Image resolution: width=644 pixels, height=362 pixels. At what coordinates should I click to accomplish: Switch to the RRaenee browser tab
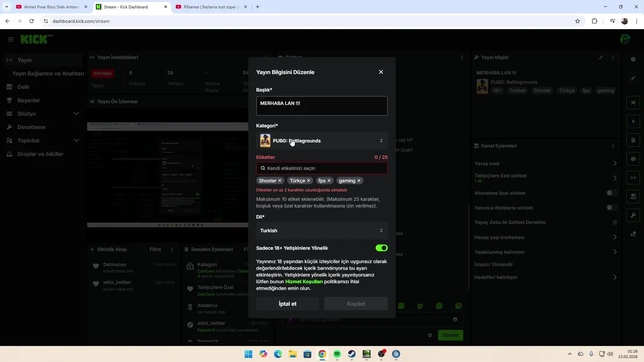pos(211,7)
